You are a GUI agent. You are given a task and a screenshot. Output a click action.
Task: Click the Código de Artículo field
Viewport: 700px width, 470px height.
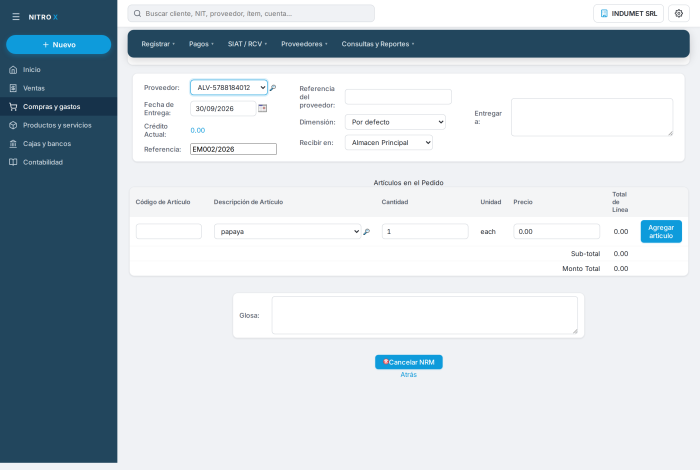[169, 231]
